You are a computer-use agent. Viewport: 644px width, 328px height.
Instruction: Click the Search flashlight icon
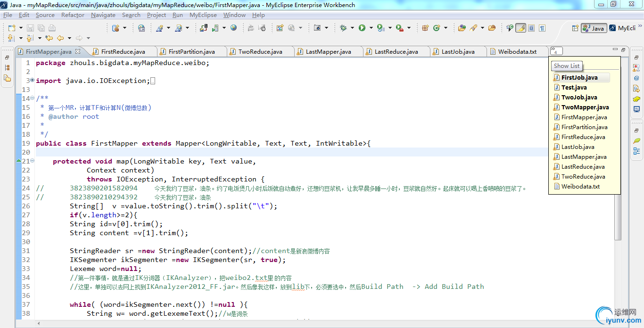pyautogui.click(x=474, y=28)
